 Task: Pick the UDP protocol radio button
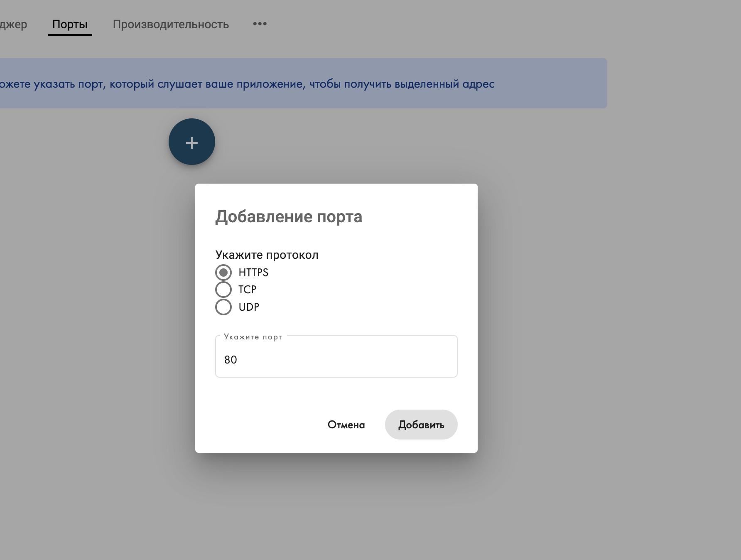pos(223,307)
